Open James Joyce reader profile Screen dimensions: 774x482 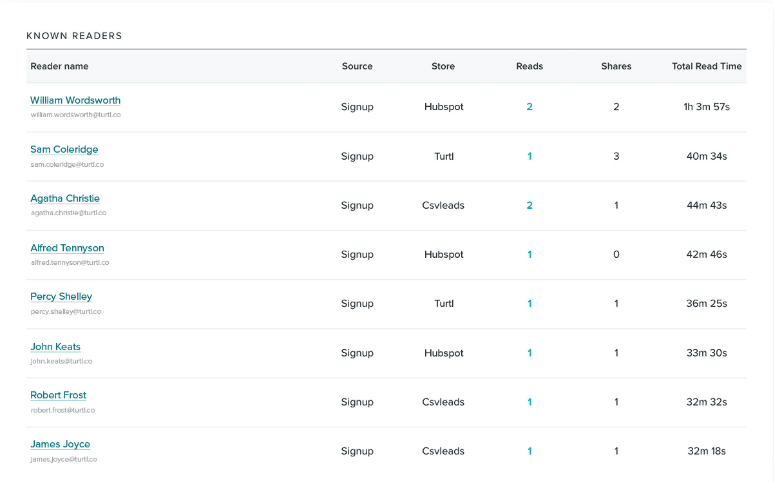click(60, 444)
